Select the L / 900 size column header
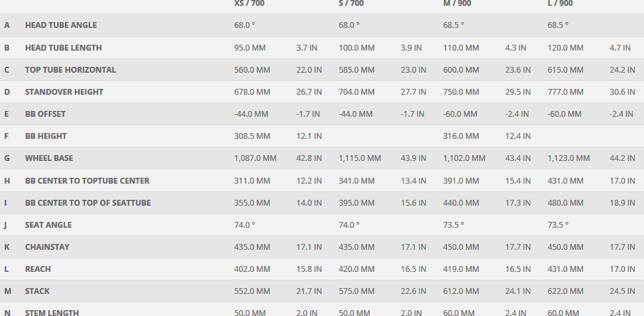The width and height of the screenshot is (644, 316). point(560,4)
